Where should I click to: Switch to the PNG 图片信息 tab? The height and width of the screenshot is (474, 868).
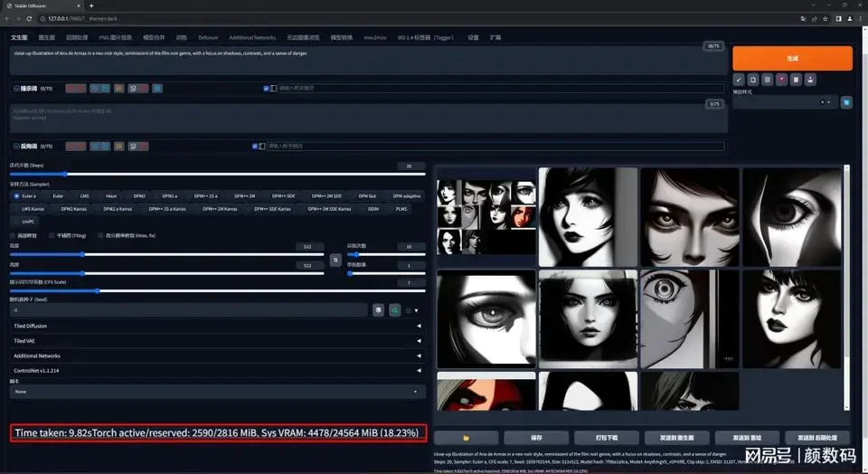pyautogui.click(x=115, y=38)
